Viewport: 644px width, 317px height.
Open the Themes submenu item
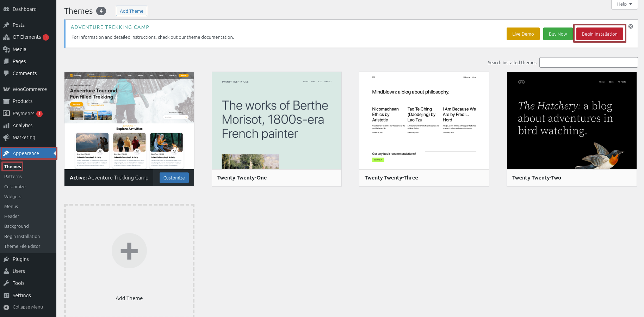13,166
